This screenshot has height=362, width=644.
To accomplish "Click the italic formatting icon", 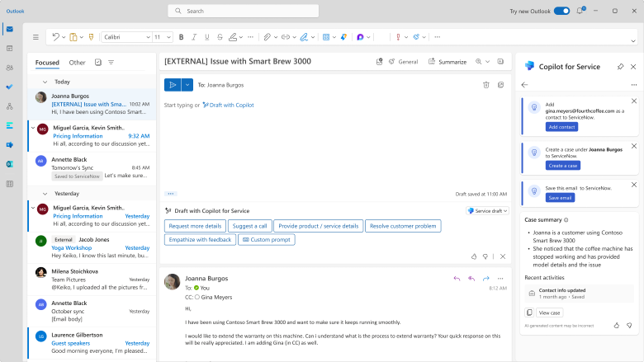I will pos(194,37).
